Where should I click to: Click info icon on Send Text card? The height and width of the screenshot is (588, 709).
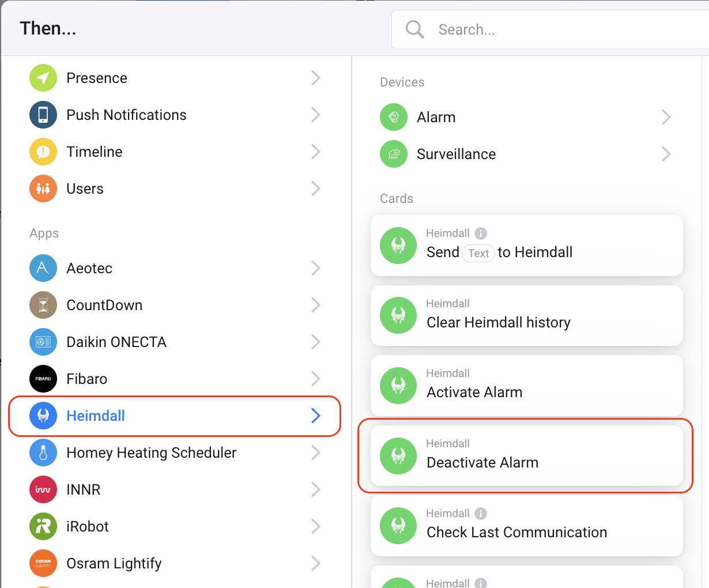click(x=481, y=233)
